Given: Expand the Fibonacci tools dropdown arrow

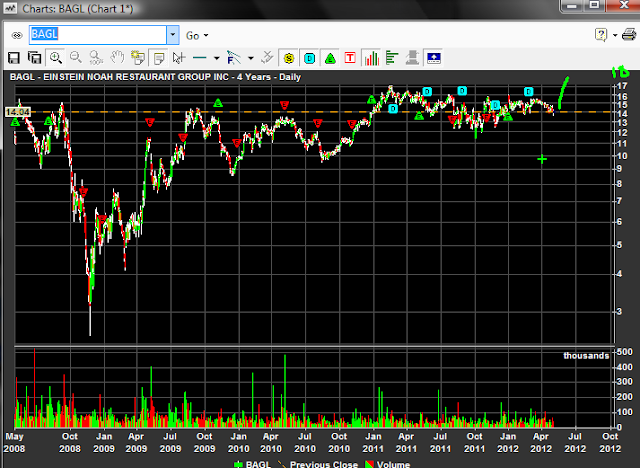Looking at the screenshot, I should [x=251, y=58].
